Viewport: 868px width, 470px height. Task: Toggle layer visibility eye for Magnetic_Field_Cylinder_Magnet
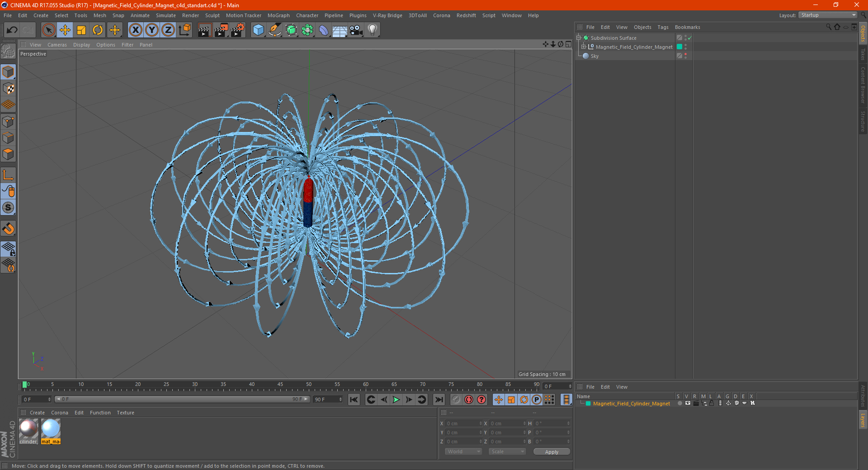pyautogui.click(x=688, y=403)
